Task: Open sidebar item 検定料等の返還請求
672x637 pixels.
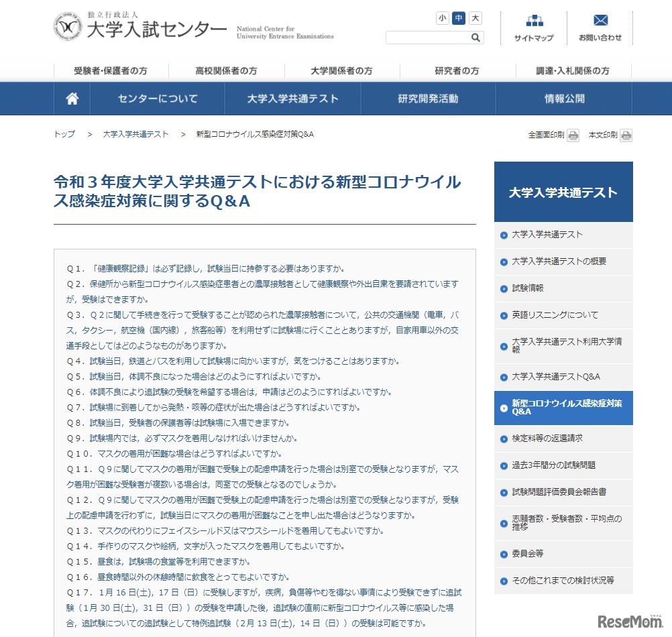Action: (x=563, y=439)
